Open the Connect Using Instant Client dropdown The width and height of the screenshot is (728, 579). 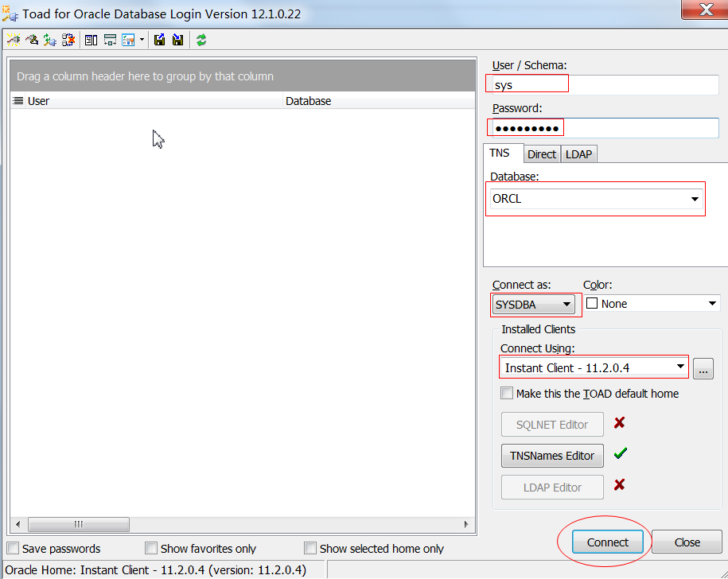click(680, 367)
